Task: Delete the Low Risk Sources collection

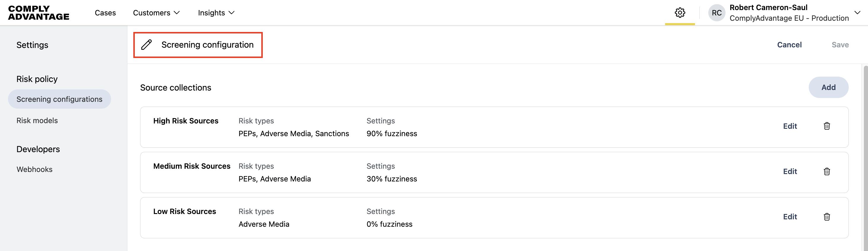Action: click(827, 217)
